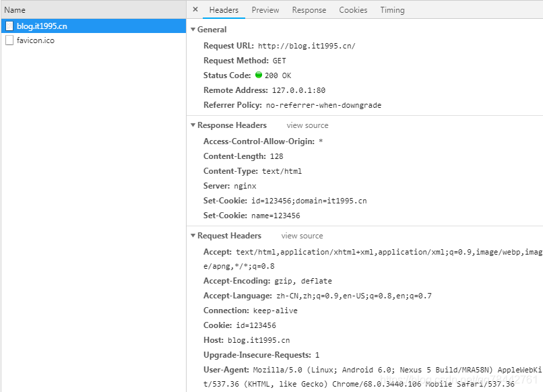Click the Accept-Encoding gzip, deflate value
This screenshot has height=392, width=543.
click(303, 281)
